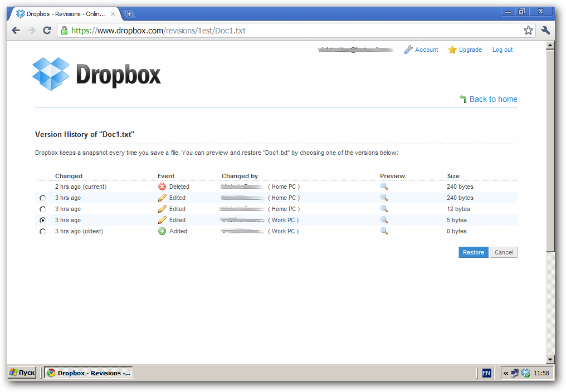The width and height of the screenshot is (566, 392).
Task: Open the Пуск Start button
Action: [22, 373]
